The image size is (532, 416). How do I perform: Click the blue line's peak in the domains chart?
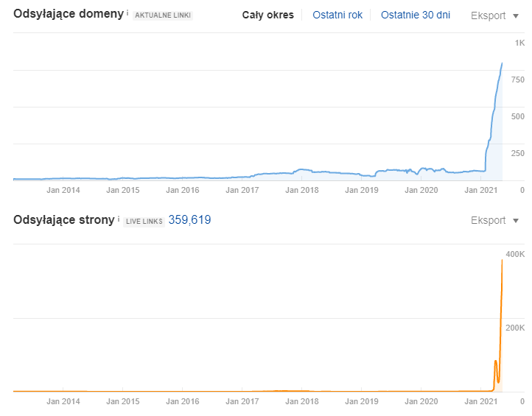(x=502, y=64)
